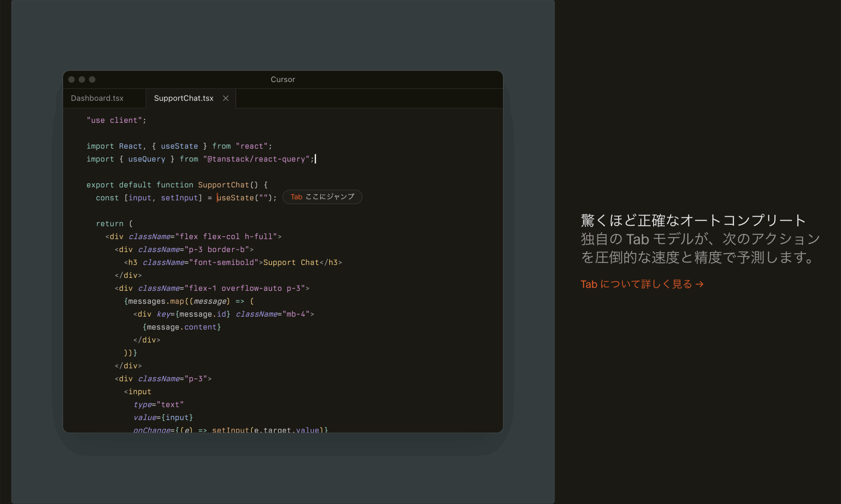Click the "use client" directive line
The width and height of the screenshot is (841, 504).
(116, 120)
